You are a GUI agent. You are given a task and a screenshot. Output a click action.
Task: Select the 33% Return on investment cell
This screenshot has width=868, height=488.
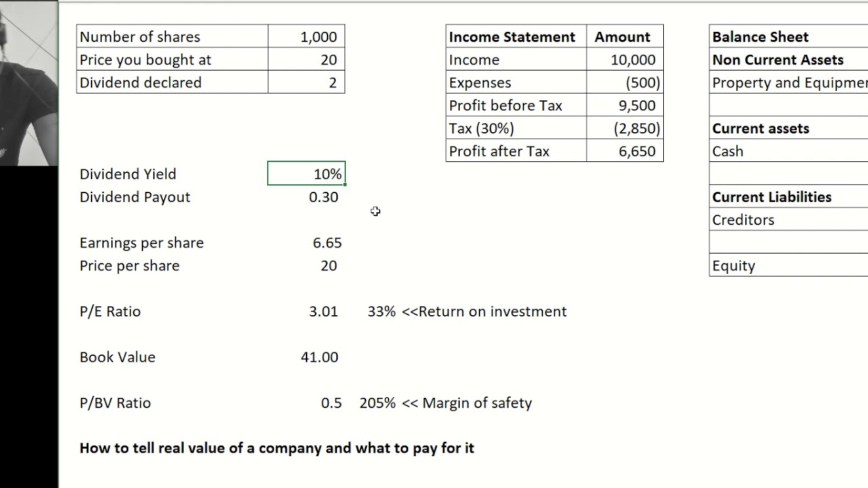[381, 312]
